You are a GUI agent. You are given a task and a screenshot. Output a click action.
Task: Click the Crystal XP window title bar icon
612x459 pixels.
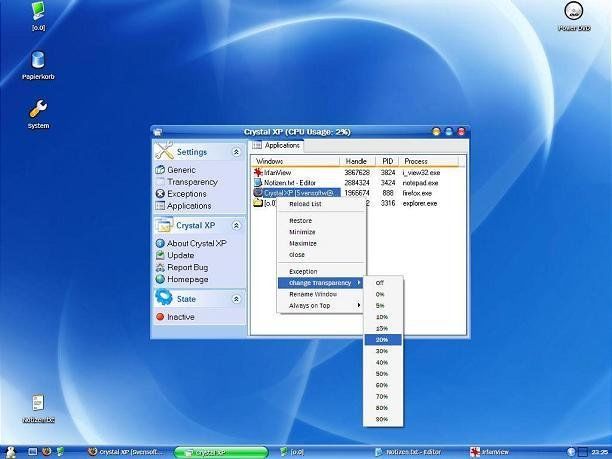click(158, 132)
